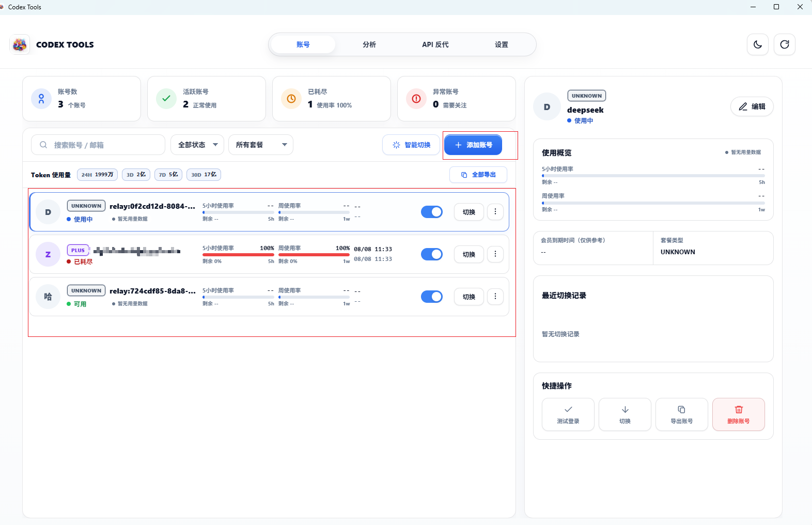Viewport: 812px width, 525px height.
Task: Click the Z avatar in PLUS row
Action: coord(48,255)
